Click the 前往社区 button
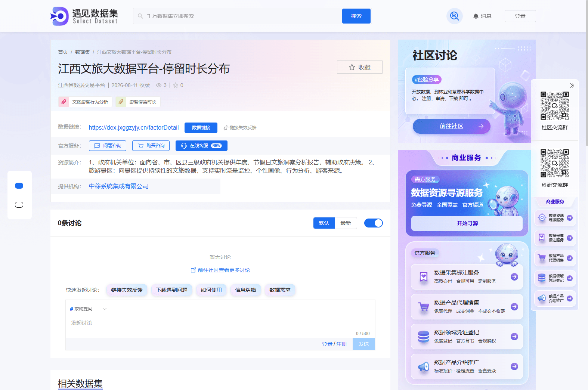 click(x=452, y=126)
